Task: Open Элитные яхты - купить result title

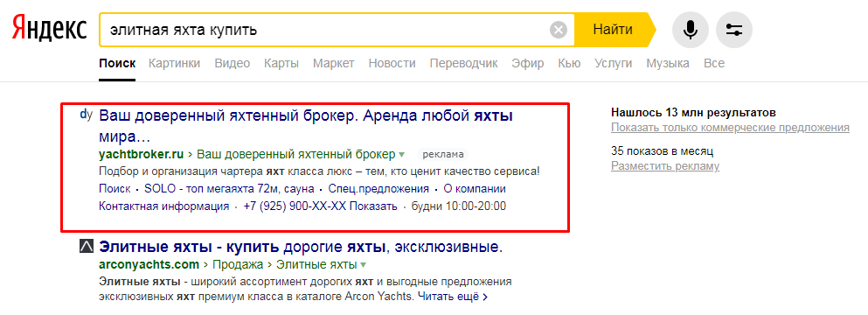Action: point(301,246)
